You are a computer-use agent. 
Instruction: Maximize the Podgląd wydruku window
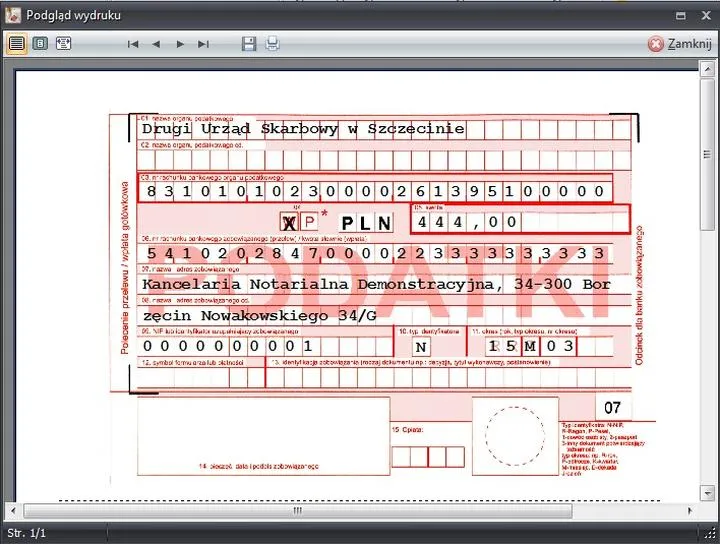(x=680, y=15)
